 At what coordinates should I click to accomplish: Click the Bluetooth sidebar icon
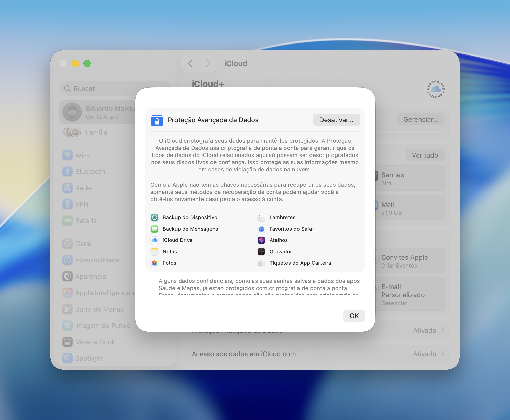[68, 172]
